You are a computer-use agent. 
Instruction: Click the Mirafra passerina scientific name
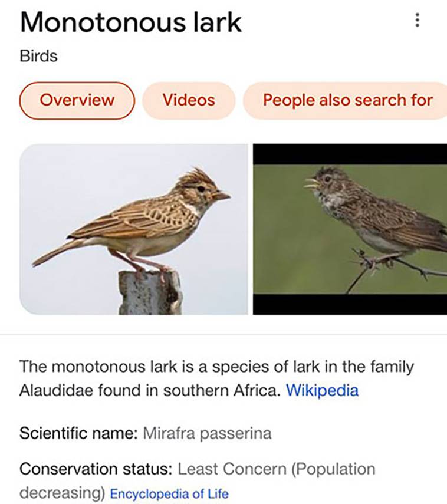pos(207,433)
